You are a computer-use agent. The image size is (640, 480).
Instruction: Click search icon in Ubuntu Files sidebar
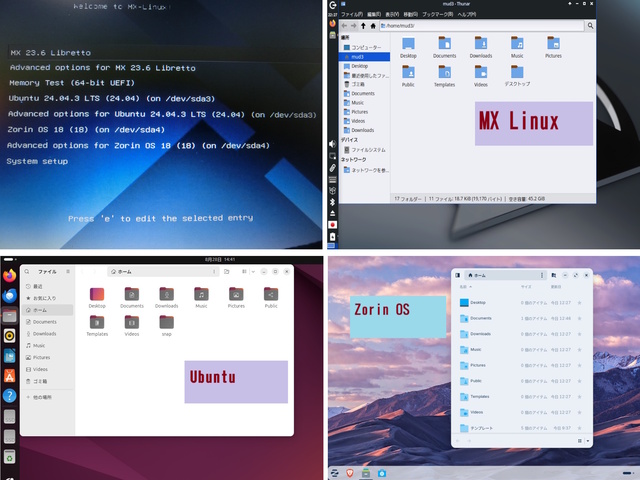pos(27,271)
